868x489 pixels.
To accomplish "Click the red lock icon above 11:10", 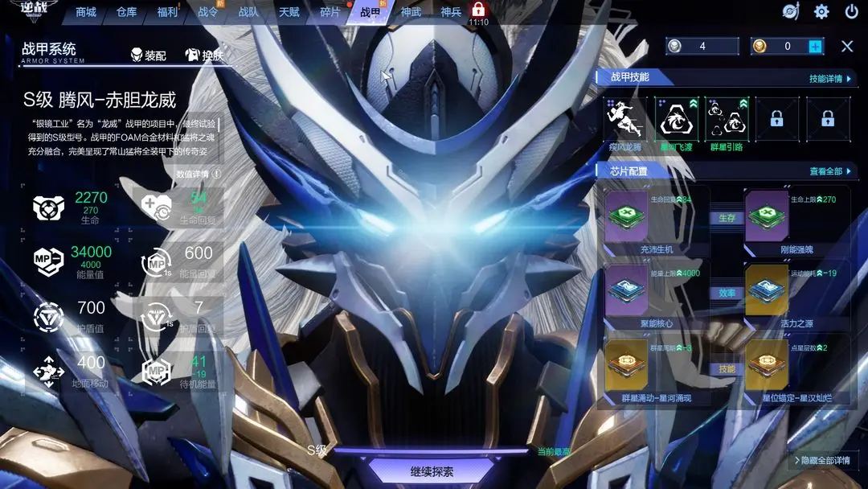I will click(478, 10).
